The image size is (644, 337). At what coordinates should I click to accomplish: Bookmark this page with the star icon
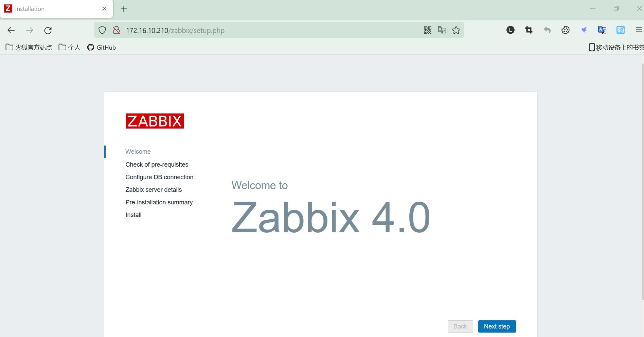(x=456, y=30)
